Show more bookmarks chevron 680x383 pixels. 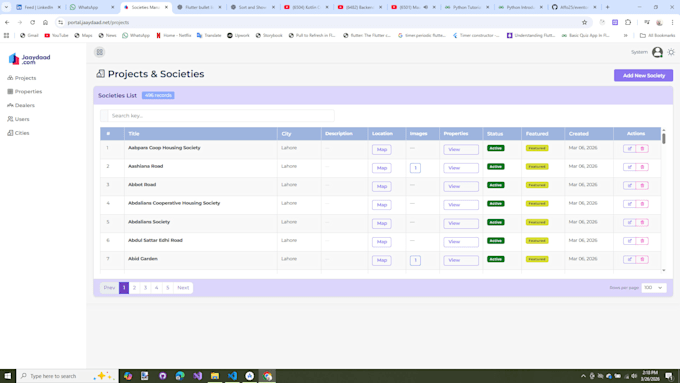(625, 36)
